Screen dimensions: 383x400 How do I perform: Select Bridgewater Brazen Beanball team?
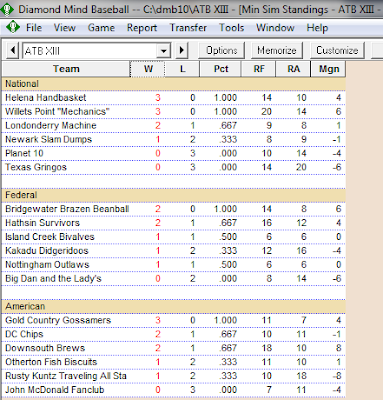point(67,209)
